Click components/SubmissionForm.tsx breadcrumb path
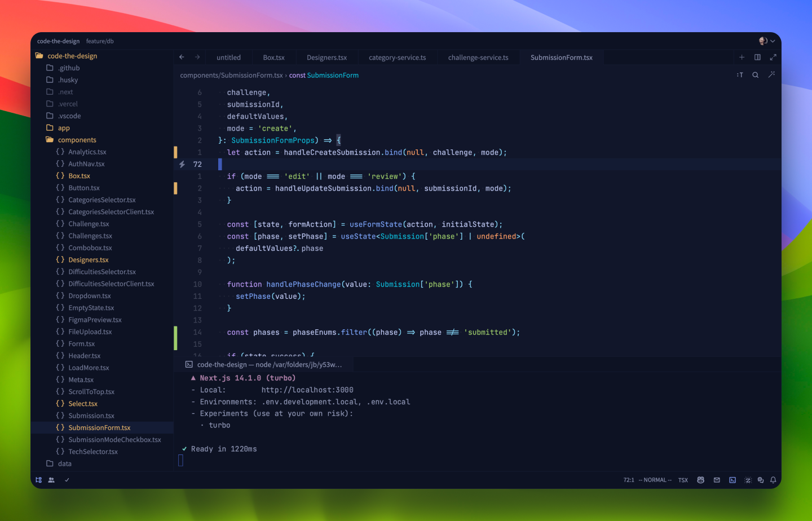The height and width of the screenshot is (521, 812). (x=231, y=75)
